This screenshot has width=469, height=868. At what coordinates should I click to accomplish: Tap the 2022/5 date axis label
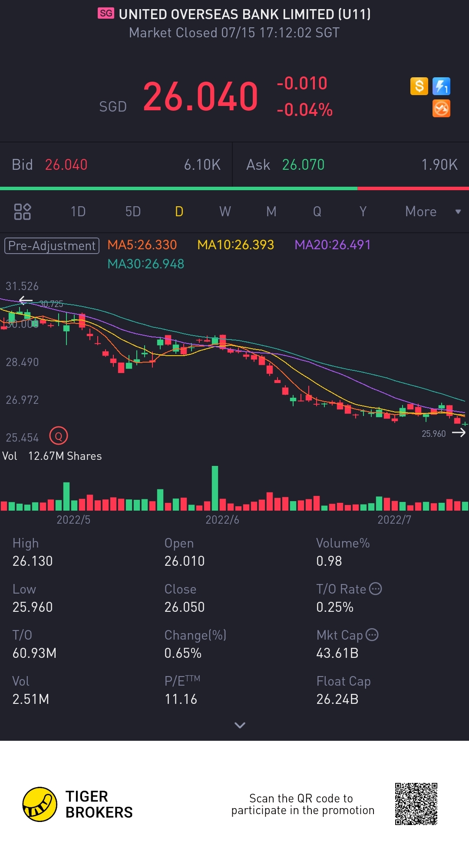click(73, 520)
